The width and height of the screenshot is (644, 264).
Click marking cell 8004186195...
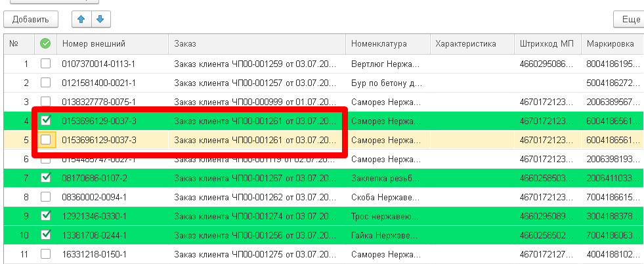point(613,64)
